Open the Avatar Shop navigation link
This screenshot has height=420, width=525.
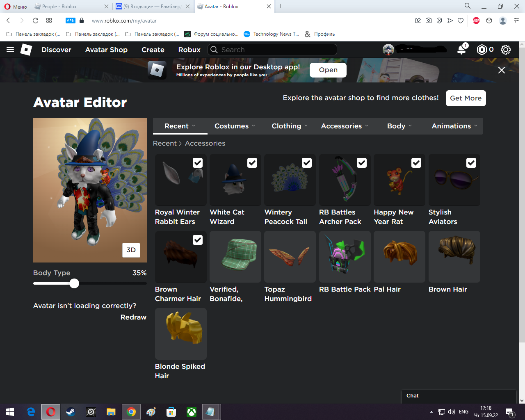click(107, 50)
